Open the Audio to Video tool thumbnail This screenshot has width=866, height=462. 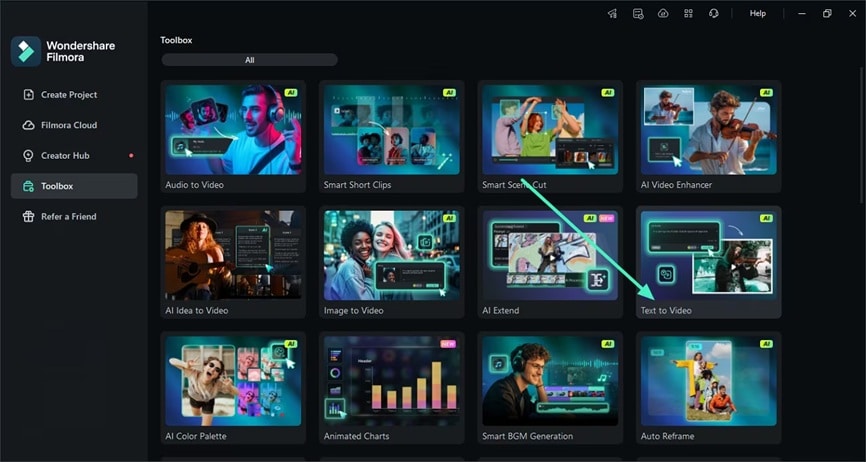point(234,129)
